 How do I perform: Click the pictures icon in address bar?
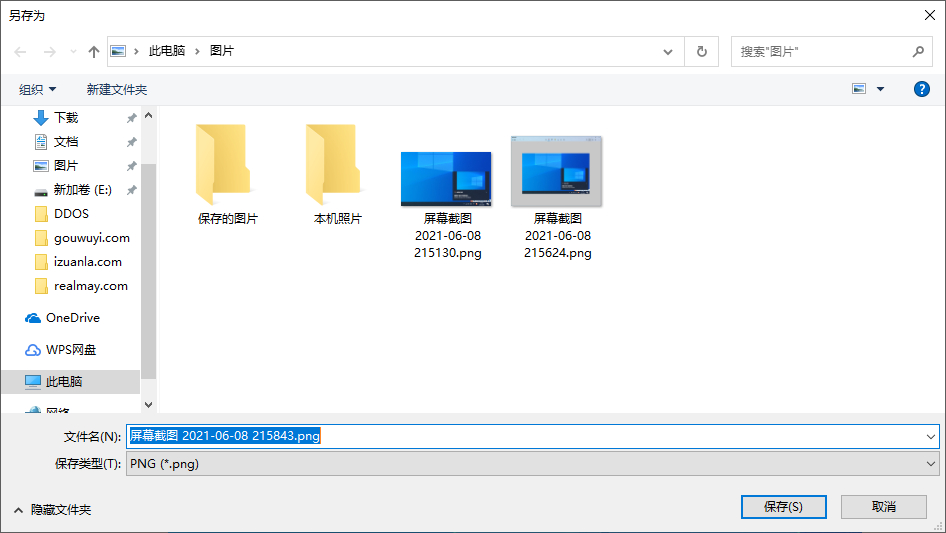pyautogui.click(x=118, y=51)
